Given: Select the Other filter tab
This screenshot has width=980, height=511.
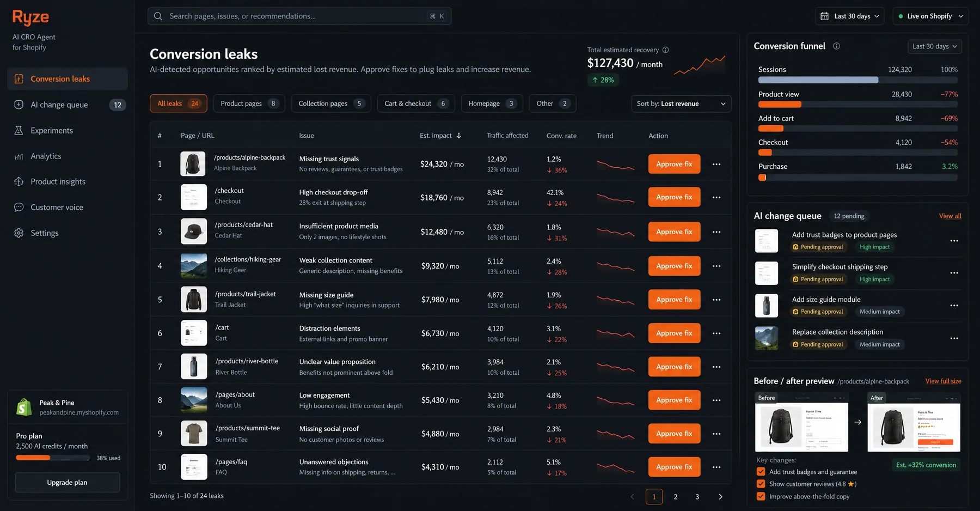Looking at the screenshot, I should [552, 104].
